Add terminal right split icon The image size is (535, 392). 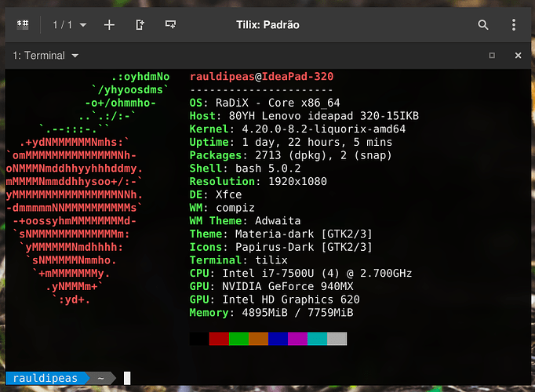pos(140,25)
